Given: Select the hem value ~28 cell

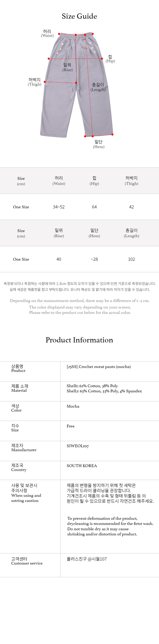Looking at the screenshot, I should click(94, 259).
